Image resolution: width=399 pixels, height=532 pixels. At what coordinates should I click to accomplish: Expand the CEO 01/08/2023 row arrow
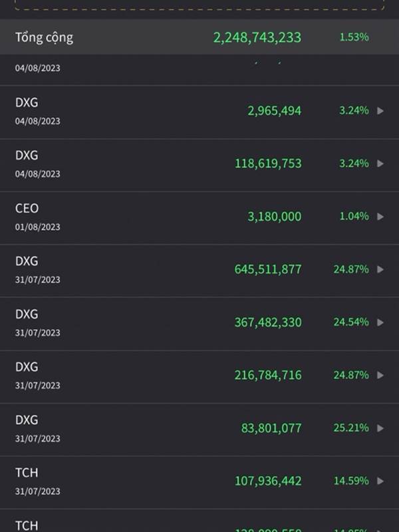[x=380, y=217]
